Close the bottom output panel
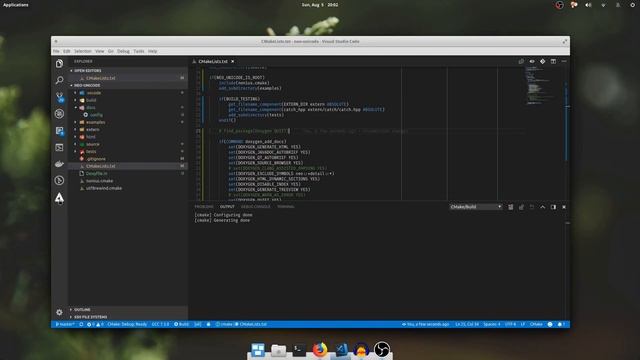Viewport: 640px width, 360px height. (564, 207)
